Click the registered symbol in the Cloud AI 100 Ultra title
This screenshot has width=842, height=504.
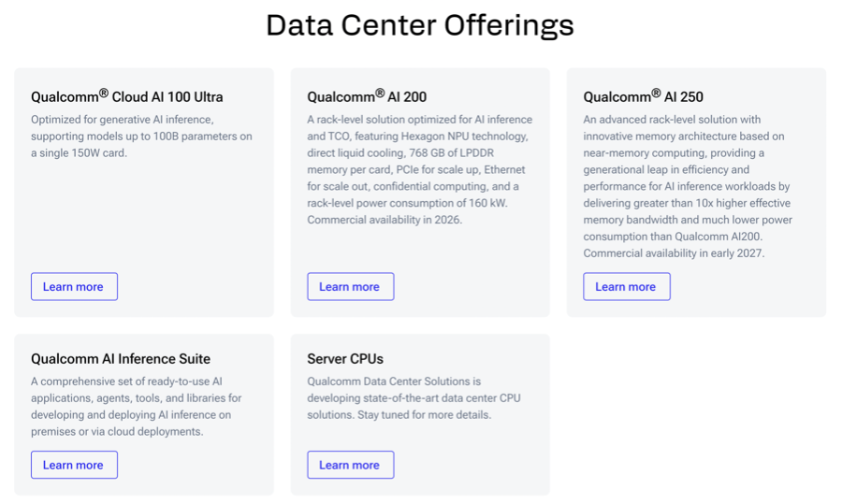[104, 93]
